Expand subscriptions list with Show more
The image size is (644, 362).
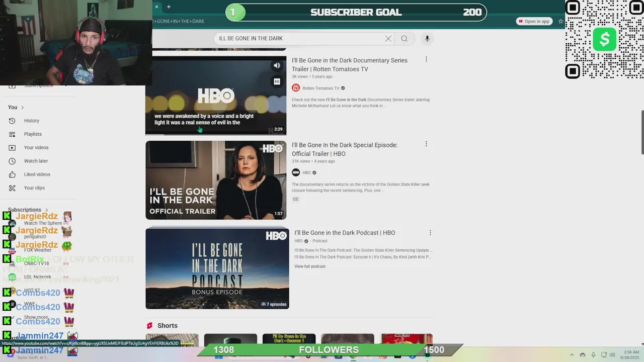point(36,317)
